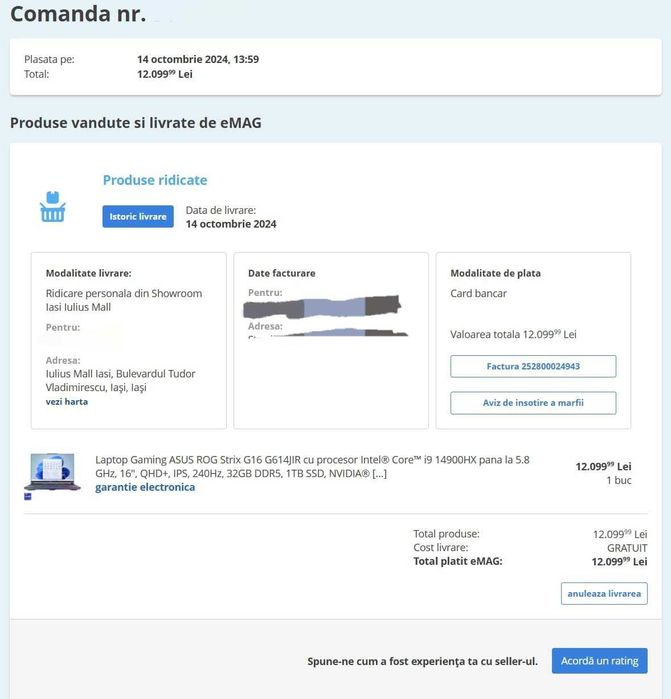
Task: Click Acordă un rating button
Action: (x=599, y=661)
